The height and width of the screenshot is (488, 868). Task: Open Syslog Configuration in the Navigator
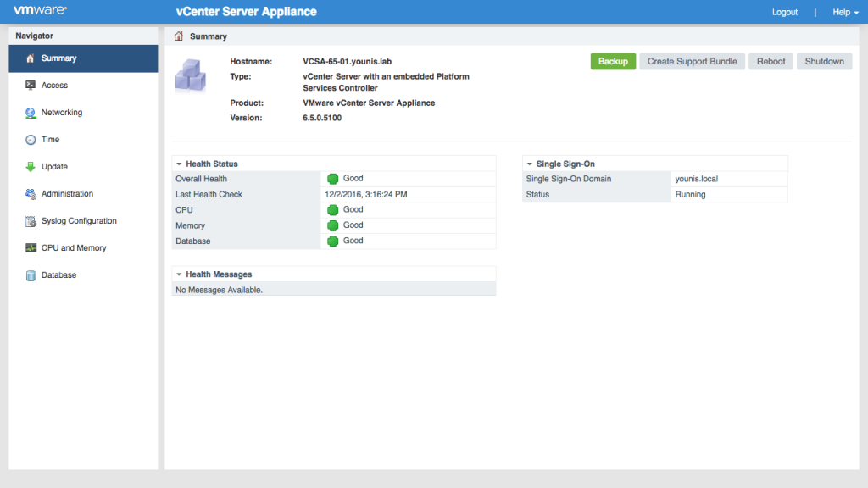point(83,221)
